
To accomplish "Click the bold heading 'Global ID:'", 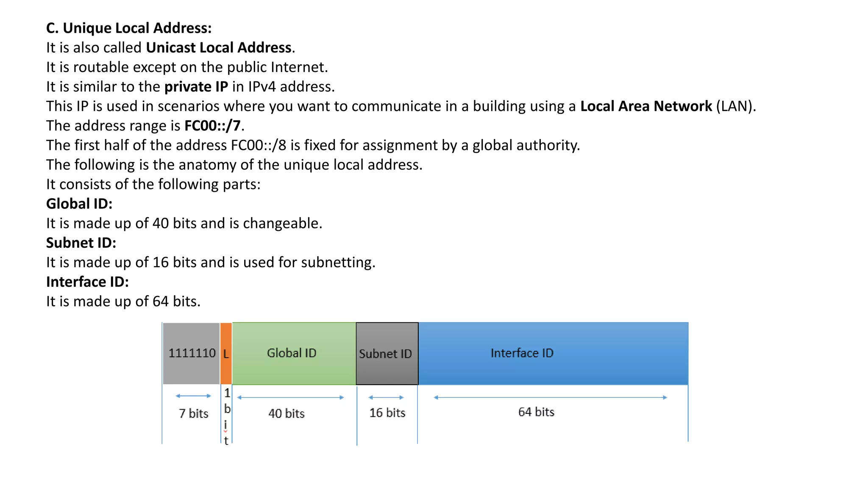I will point(79,204).
